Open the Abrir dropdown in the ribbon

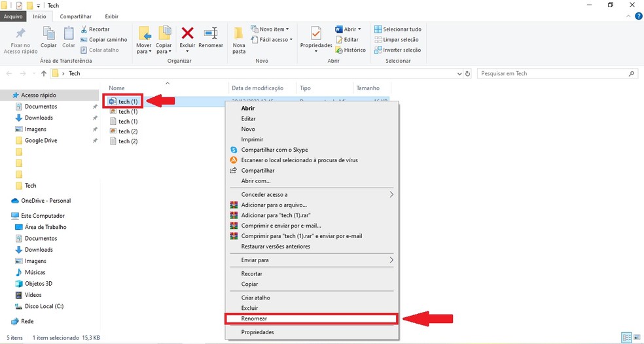348,29
